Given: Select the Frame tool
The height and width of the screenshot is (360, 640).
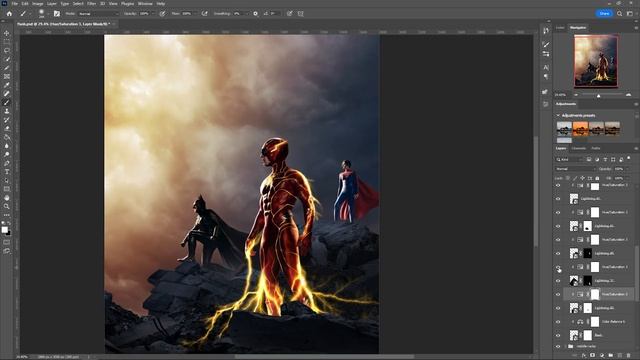Looking at the screenshot, I should [x=7, y=76].
